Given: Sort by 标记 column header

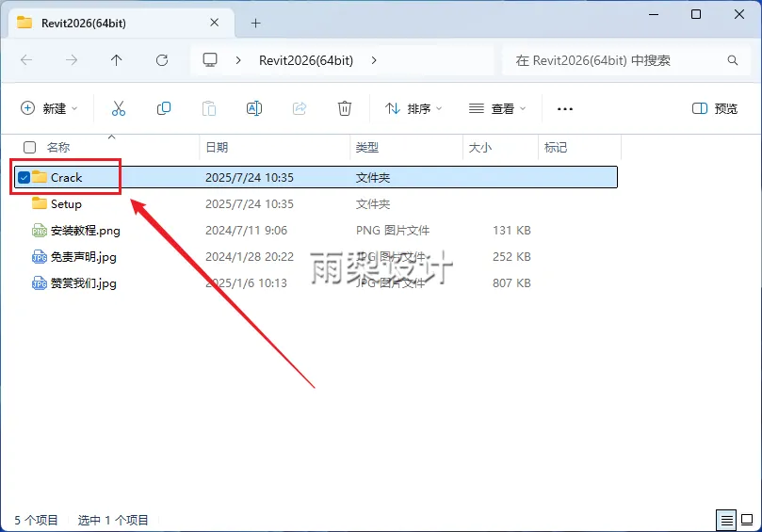Looking at the screenshot, I should pos(556,147).
